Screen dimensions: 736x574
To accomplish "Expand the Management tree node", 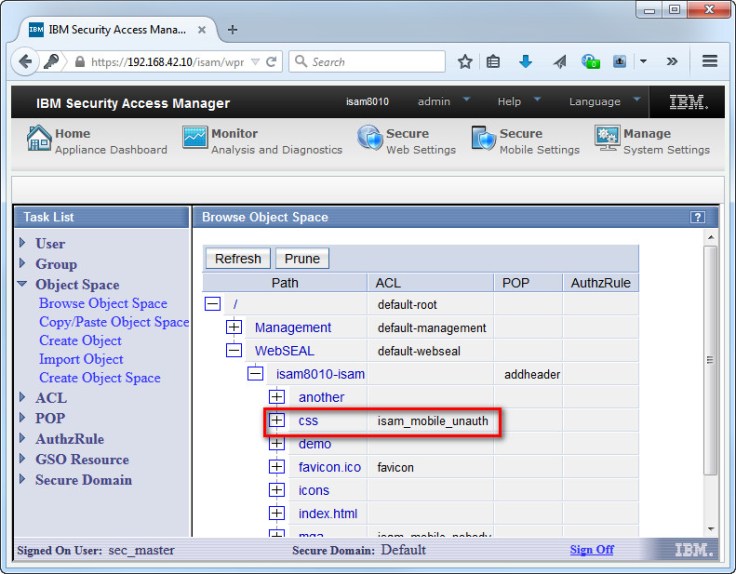I will click(234, 327).
